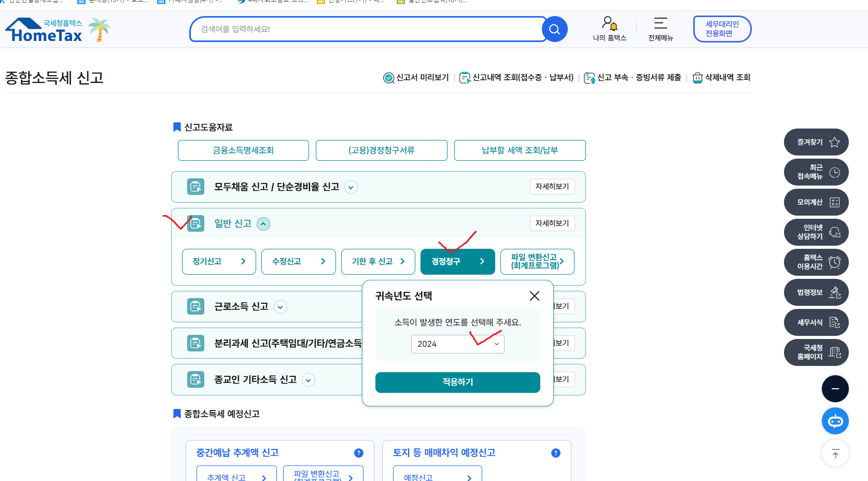Open 삭제내역 조회 menu item
Image resolution: width=868 pixels, height=481 pixels.
point(721,78)
